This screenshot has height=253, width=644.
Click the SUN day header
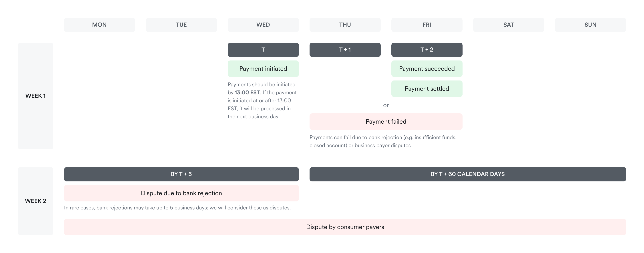point(590,25)
